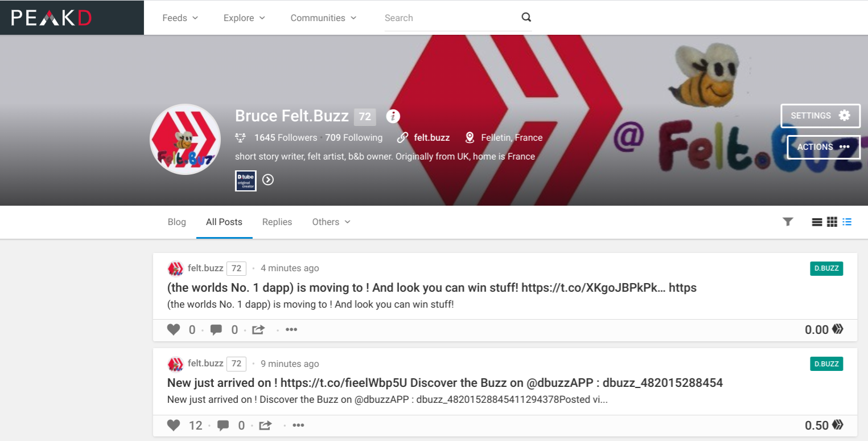Switch to the grid layout view

(832, 222)
